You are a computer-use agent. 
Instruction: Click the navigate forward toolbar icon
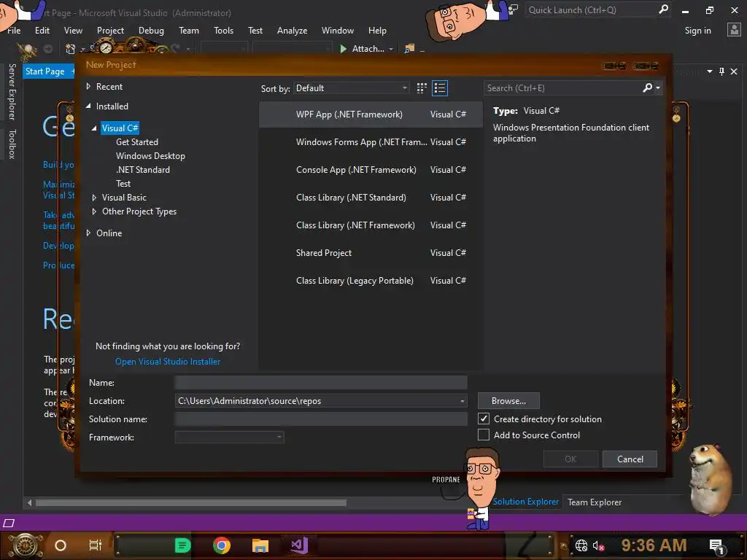point(48,49)
